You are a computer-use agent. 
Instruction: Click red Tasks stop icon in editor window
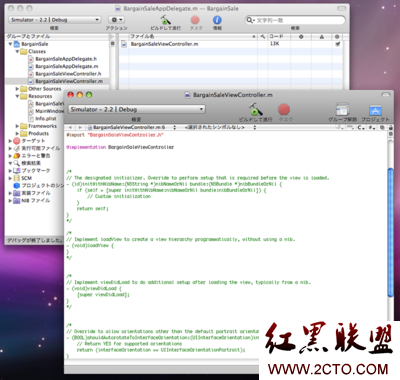click(x=284, y=109)
